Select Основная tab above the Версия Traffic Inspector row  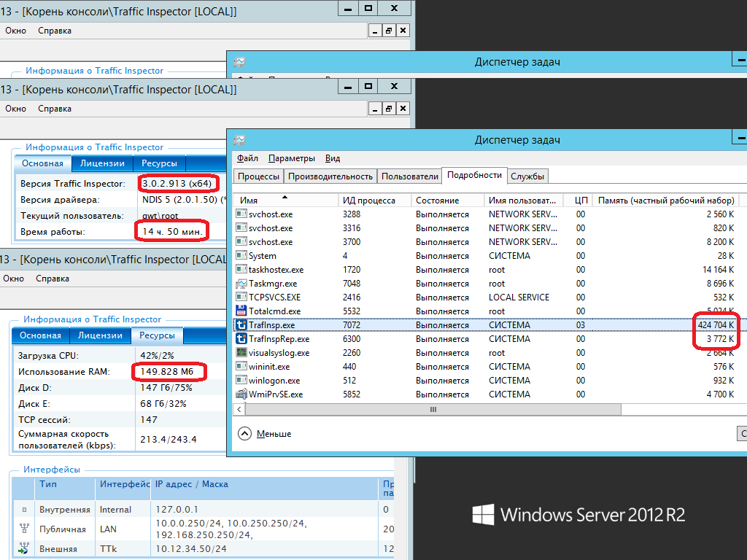click(x=42, y=163)
